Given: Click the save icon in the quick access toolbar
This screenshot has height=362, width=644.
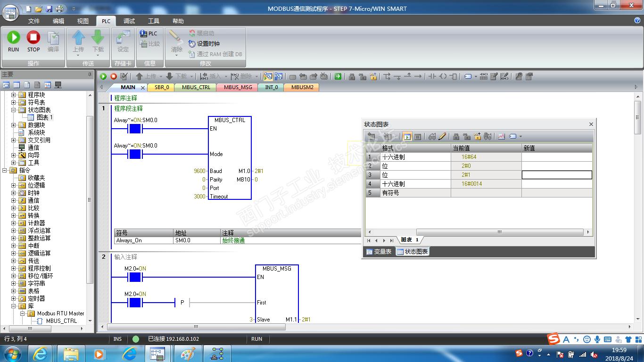Looking at the screenshot, I should coord(49,8).
